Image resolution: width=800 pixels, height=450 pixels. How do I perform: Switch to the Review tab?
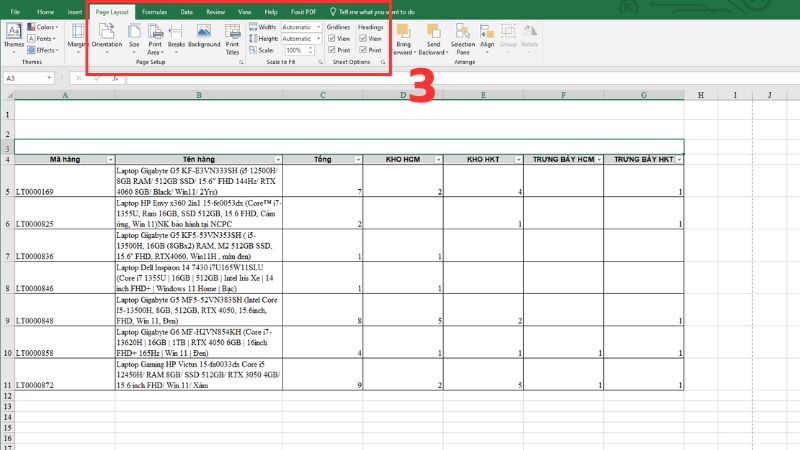coord(215,12)
